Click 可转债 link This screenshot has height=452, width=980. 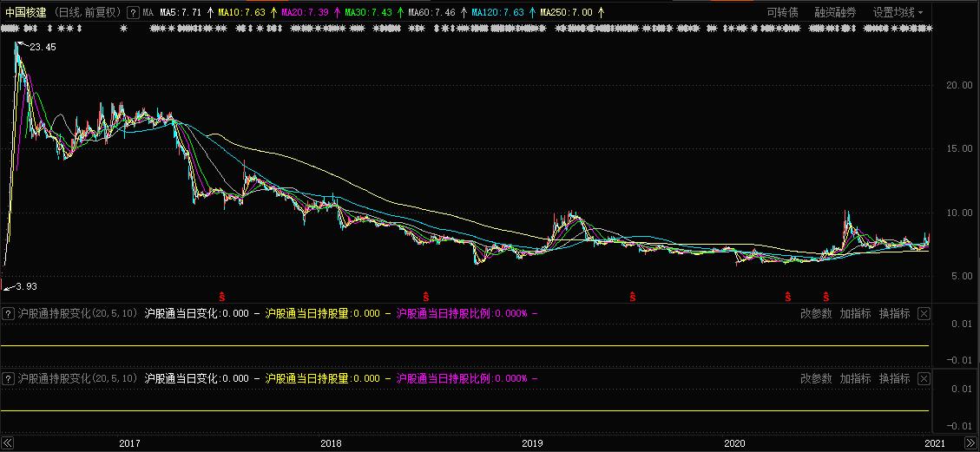[782, 12]
